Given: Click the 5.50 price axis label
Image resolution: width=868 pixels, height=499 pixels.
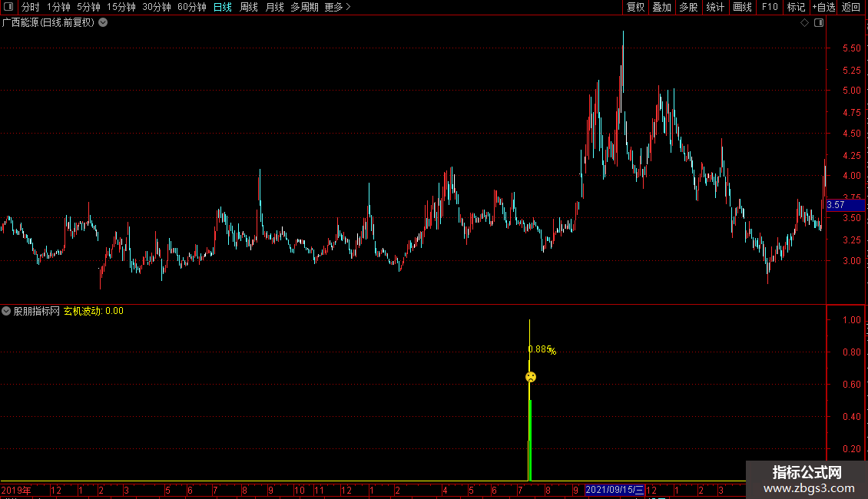Looking at the screenshot, I should click(852, 48).
